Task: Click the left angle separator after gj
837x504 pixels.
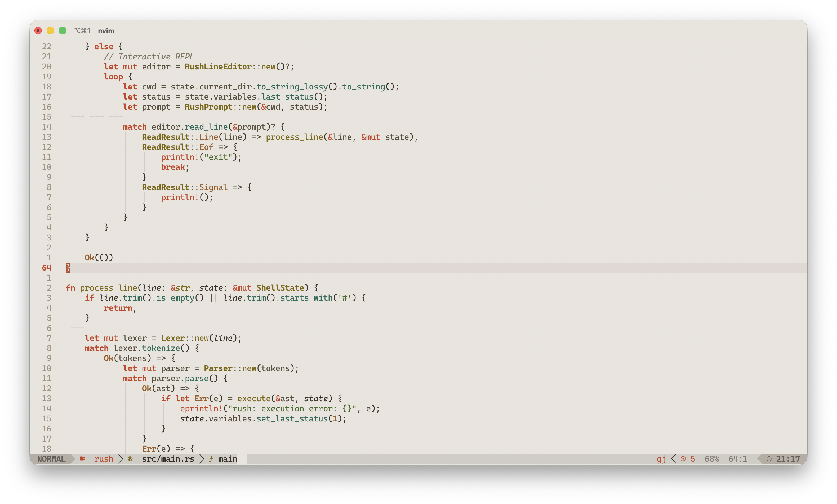Action: coord(674,459)
